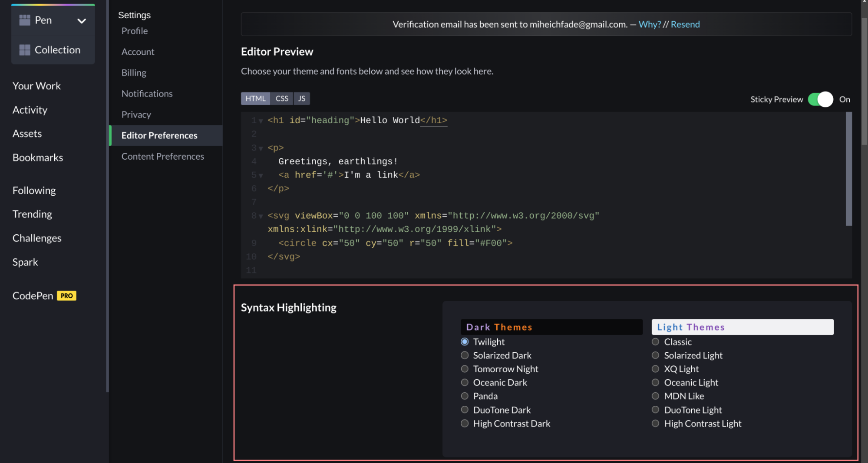Image resolution: width=868 pixels, height=463 pixels.
Task: Pick the Oceanic Light theme
Action: (x=655, y=382)
